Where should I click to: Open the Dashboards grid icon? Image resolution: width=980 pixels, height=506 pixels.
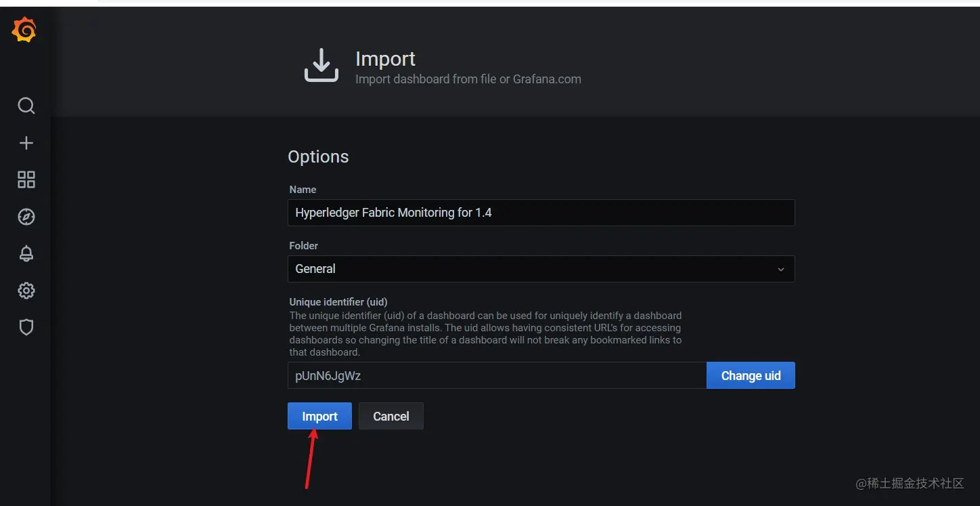coord(26,180)
